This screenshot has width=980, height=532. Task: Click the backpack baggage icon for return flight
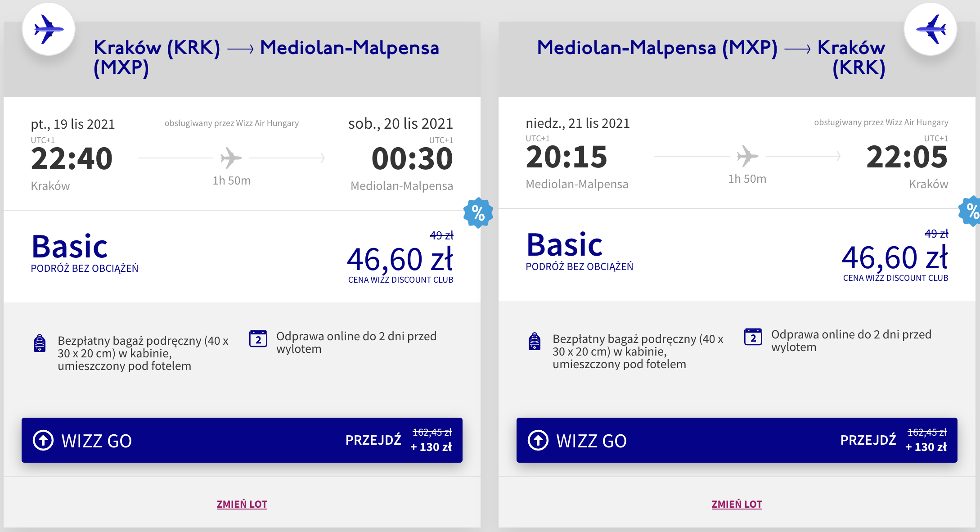(x=535, y=341)
